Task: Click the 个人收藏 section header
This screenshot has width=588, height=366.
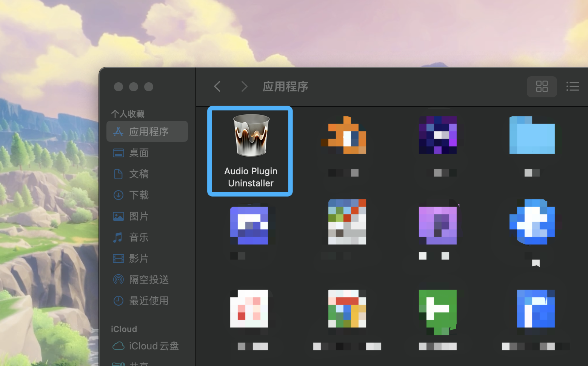Action: 128,114
